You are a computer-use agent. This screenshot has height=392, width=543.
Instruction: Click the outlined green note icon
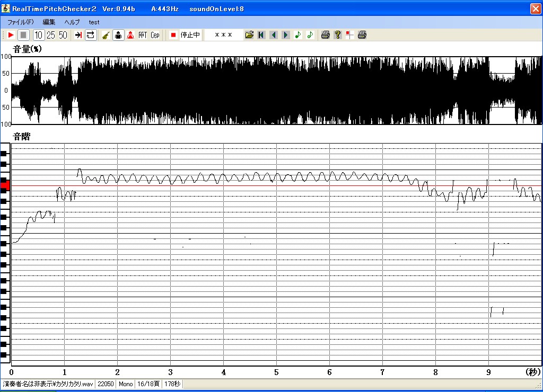click(x=310, y=35)
